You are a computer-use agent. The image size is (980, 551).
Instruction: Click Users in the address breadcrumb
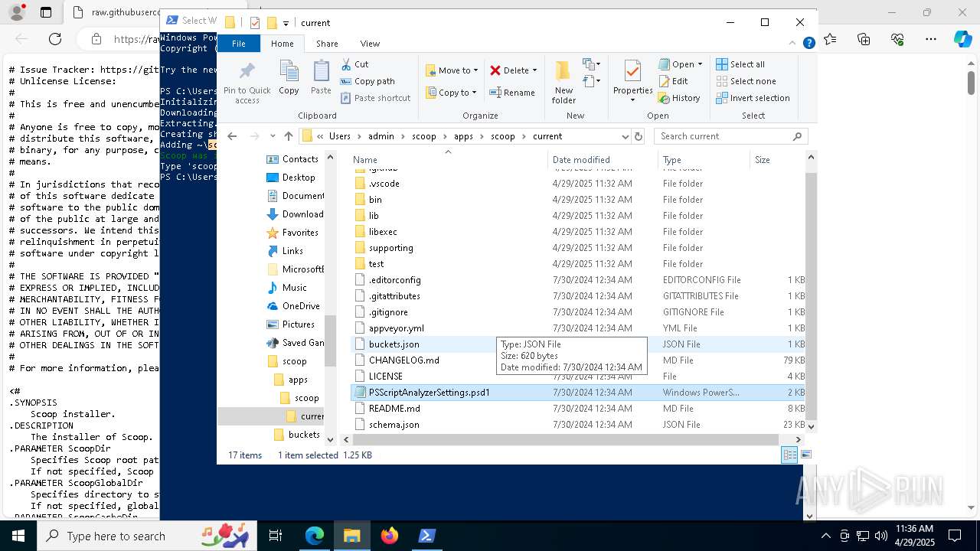click(340, 136)
